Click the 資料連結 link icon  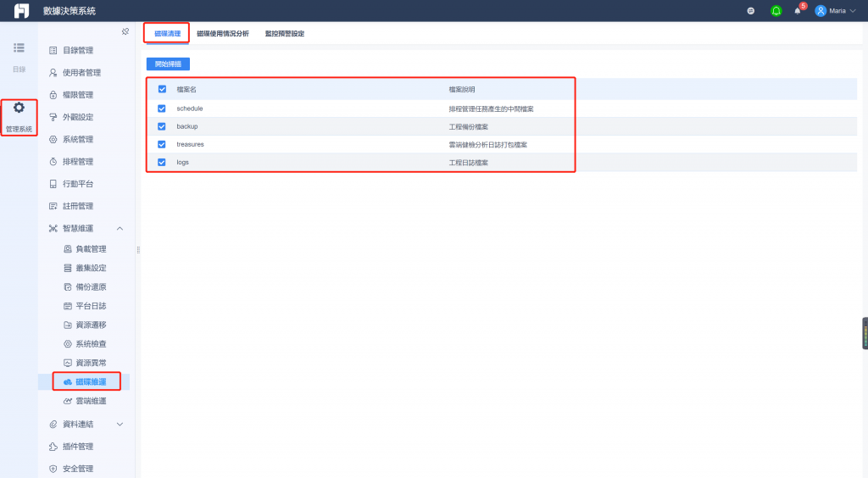pos(53,425)
